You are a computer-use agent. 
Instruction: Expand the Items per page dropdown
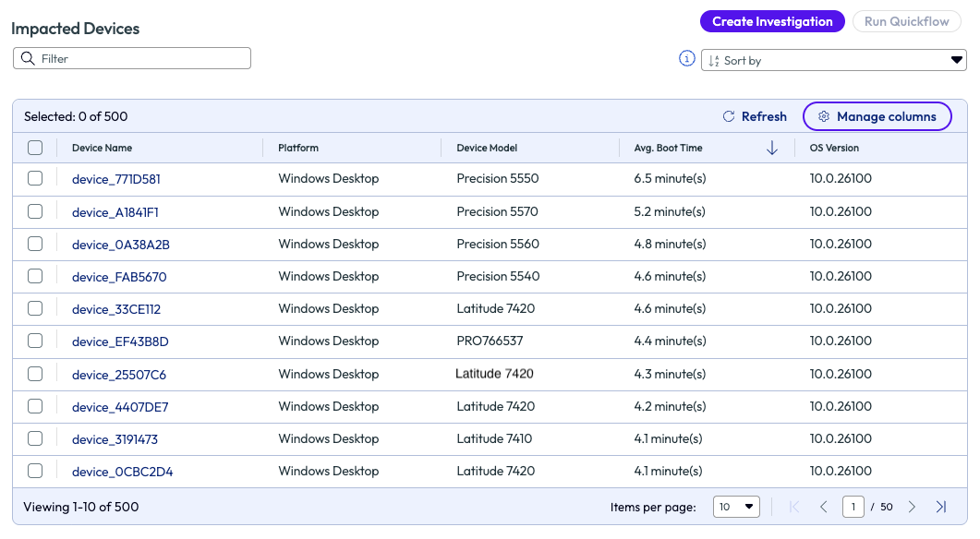click(x=736, y=507)
